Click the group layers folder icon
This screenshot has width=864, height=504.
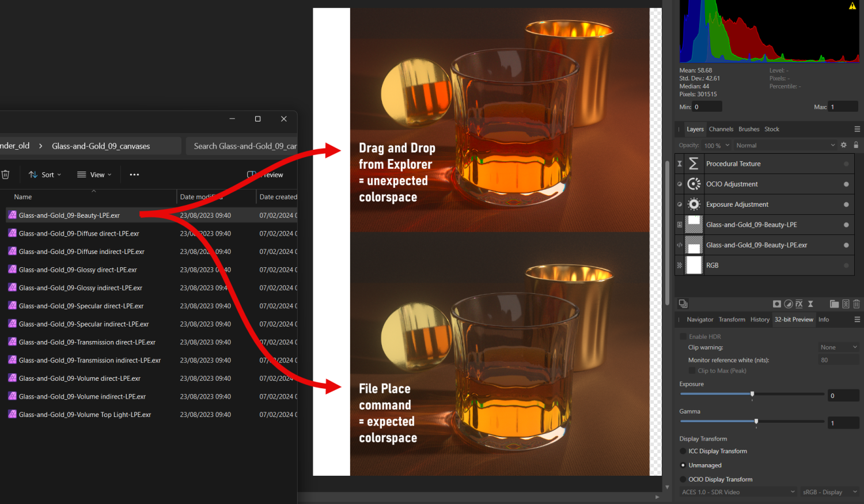(x=835, y=304)
